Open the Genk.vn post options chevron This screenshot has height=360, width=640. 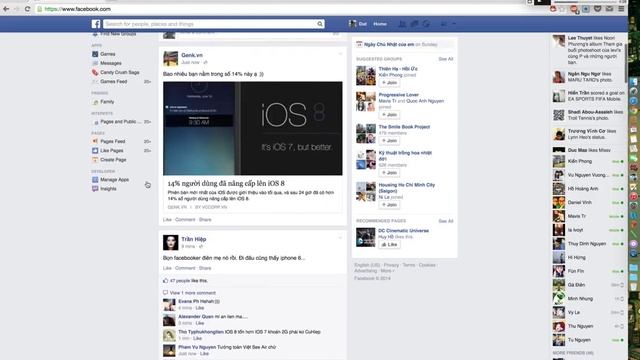(340, 53)
